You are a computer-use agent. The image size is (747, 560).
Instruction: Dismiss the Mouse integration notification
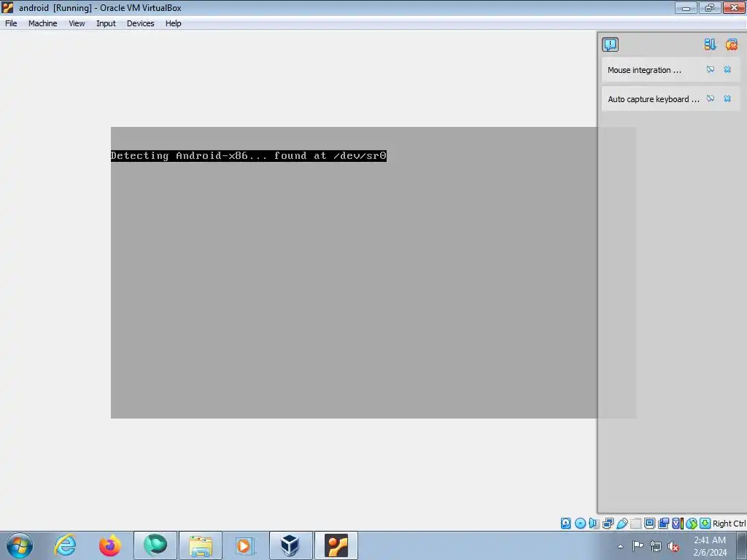[727, 69]
